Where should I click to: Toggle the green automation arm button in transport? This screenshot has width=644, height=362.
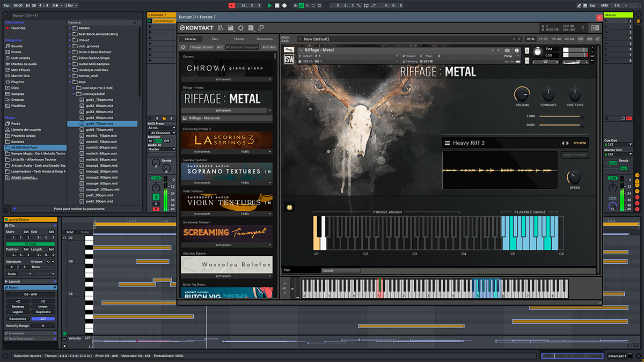click(302, 5)
